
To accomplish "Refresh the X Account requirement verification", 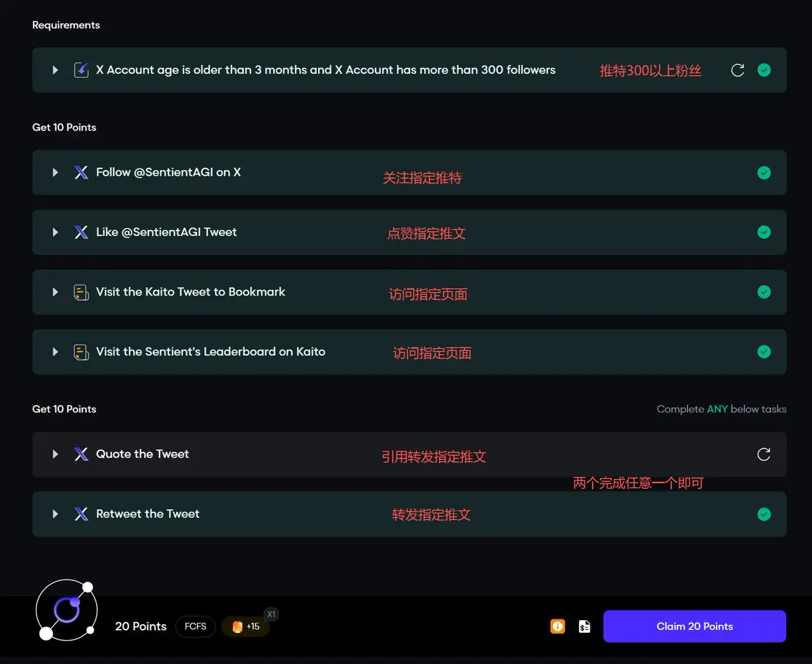I will (738, 70).
